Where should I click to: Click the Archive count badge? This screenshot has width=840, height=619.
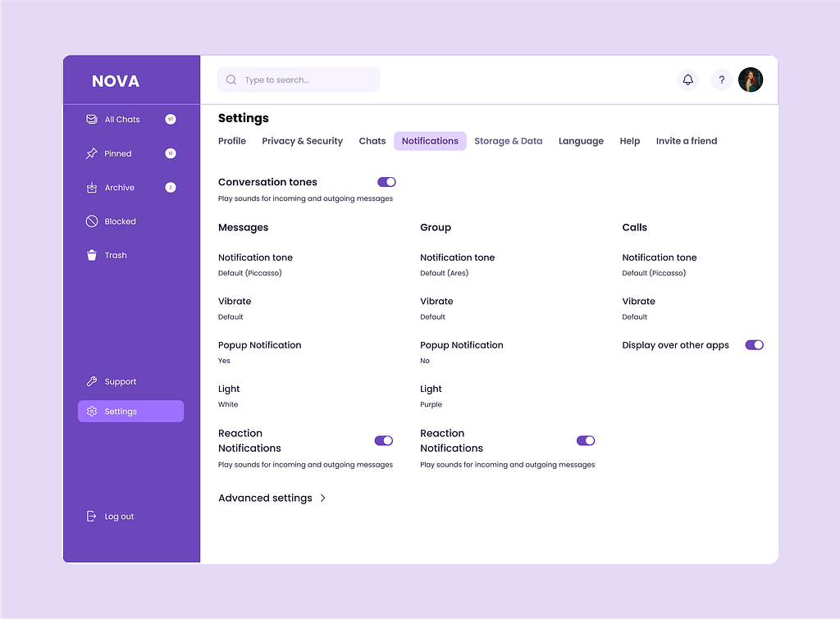click(171, 188)
